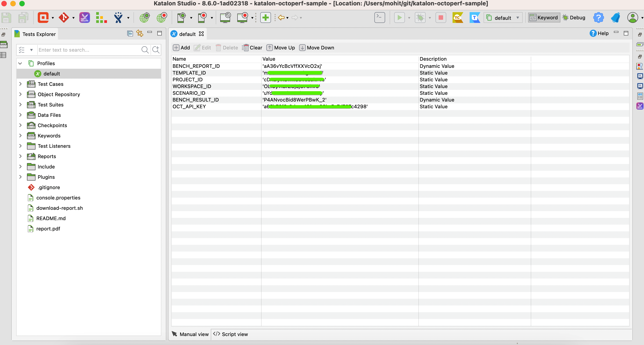
Task: Expand the Test Suites folder
Action: point(20,105)
